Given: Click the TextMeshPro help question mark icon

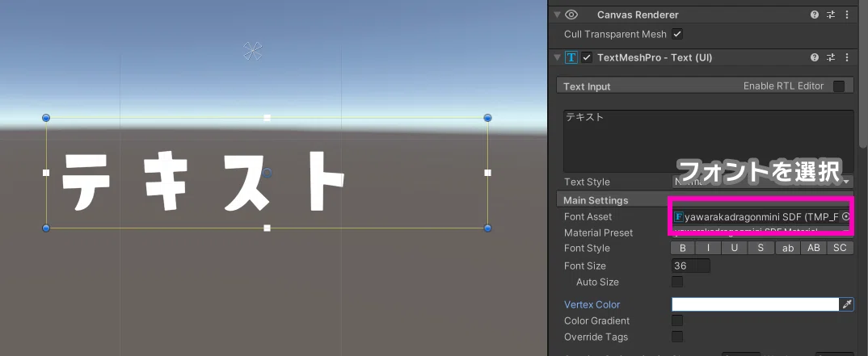Looking at the screenshot, I should (815, 57).
